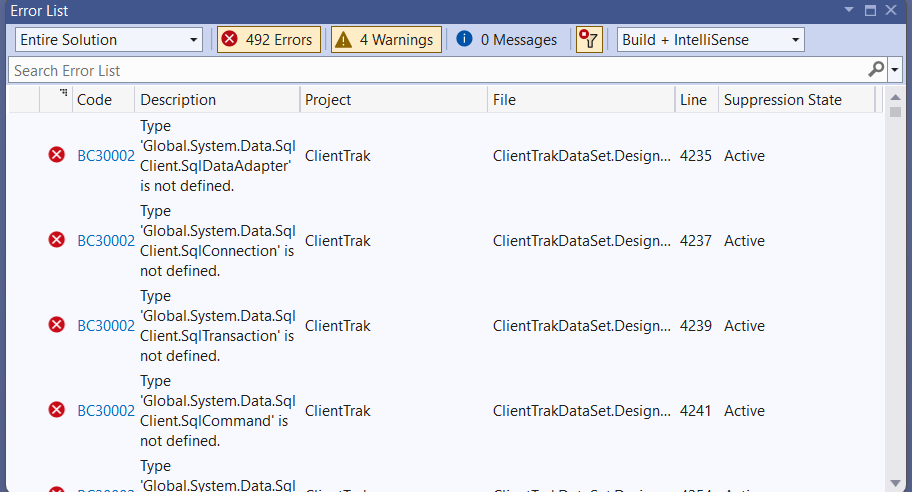
Task: Select the SqlCommand is not defined description
Action: [218, 411]
